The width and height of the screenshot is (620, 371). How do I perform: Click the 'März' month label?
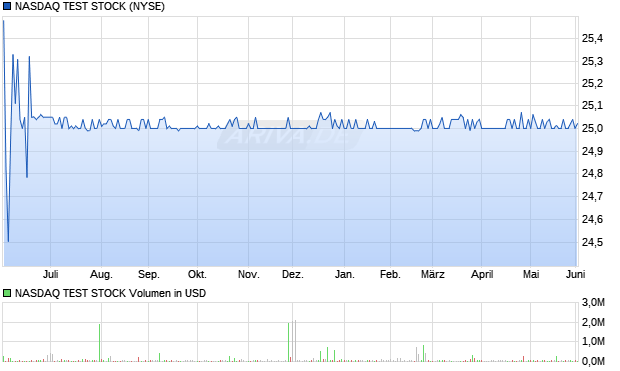pyautogui.click(x=433, y=274)
